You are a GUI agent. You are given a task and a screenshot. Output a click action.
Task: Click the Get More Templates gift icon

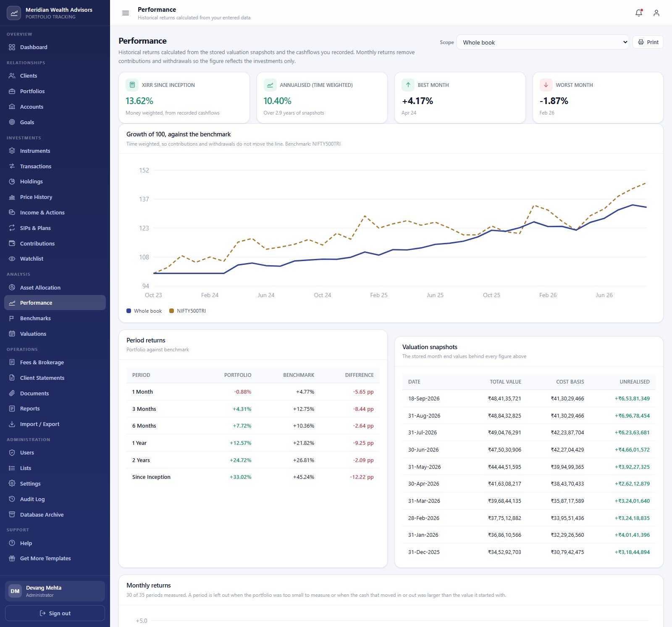click(x=12, y=558)
